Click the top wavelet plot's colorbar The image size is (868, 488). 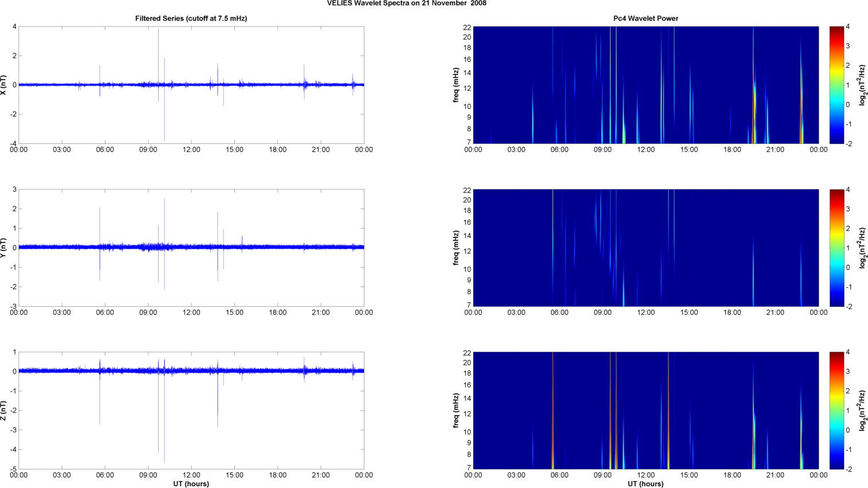836,85
